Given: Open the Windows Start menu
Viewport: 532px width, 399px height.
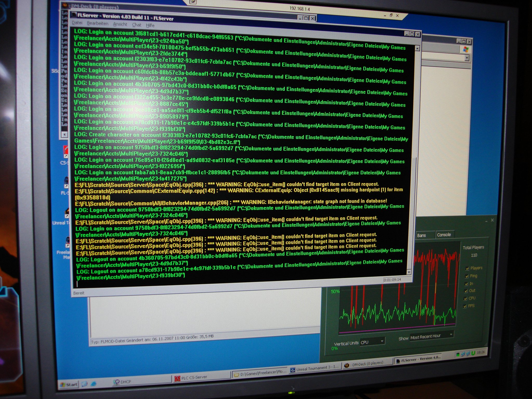Looking at the screenshot, I should (x=69, y=385).
